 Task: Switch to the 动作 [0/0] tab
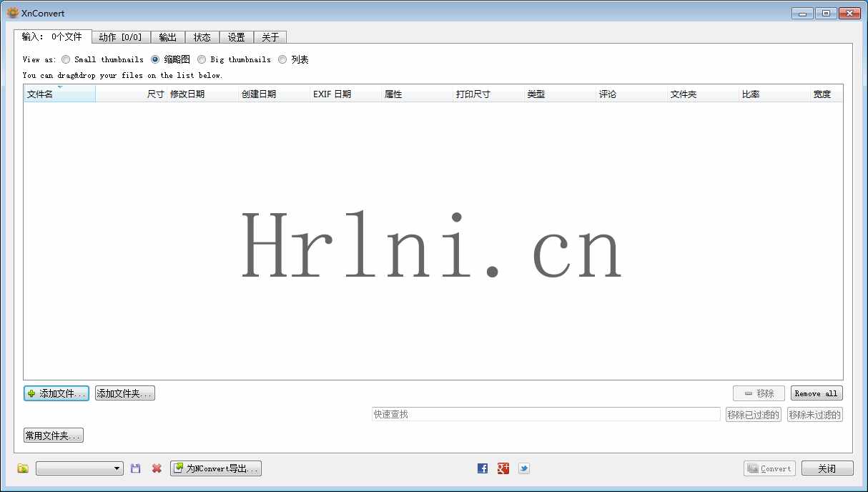[121, 37]
